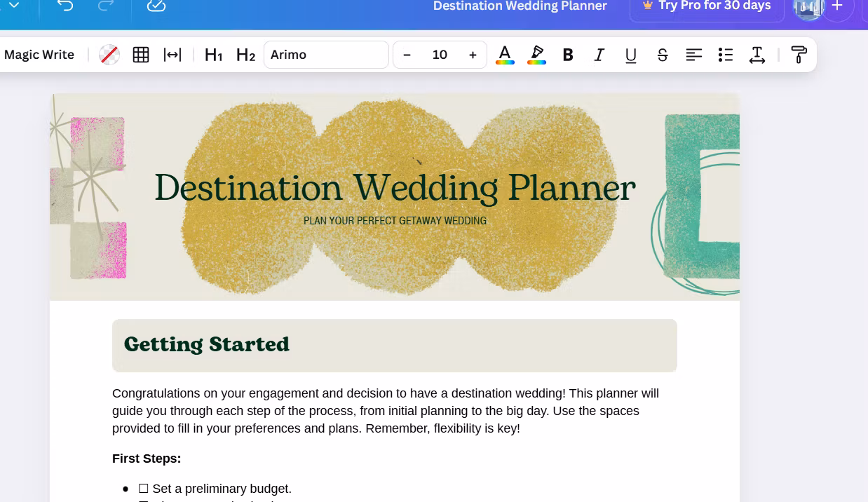Toggle bold formatting
Screen dimensions: 868x502
568,55
